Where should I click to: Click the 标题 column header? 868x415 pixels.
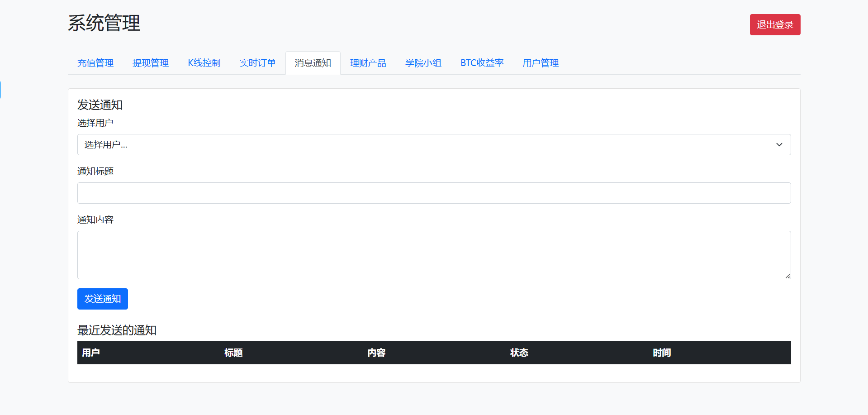pos(233,353)
